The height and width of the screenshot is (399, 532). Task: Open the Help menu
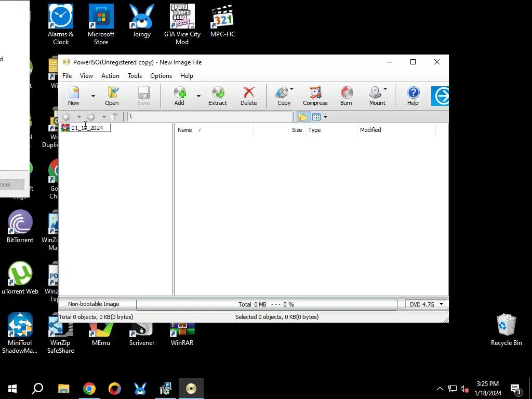[x=187, y=76]
